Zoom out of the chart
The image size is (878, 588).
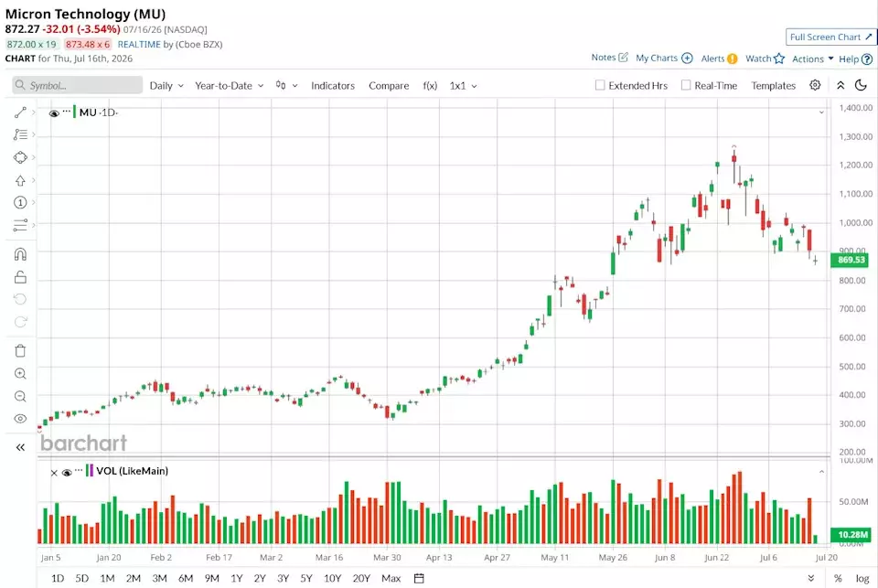coord(20,397)
